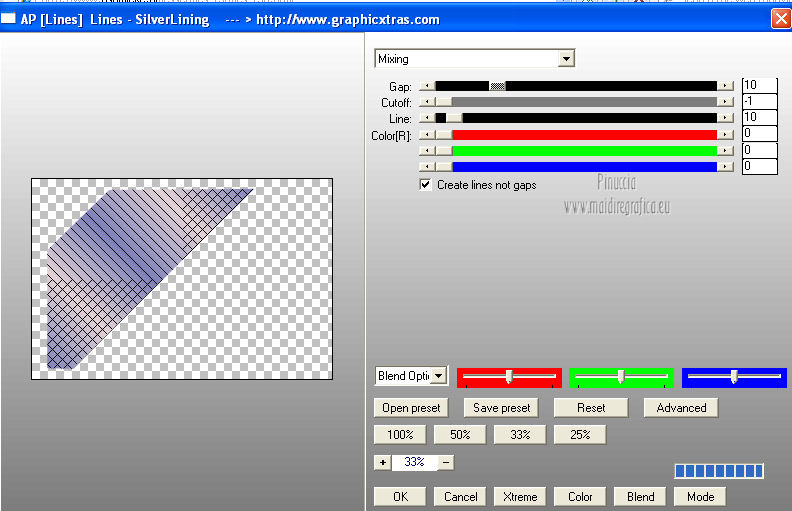This screenshot has height=511, width=792.
Task: Click right arrow of blue color slider
Action: tap(725, 167)
